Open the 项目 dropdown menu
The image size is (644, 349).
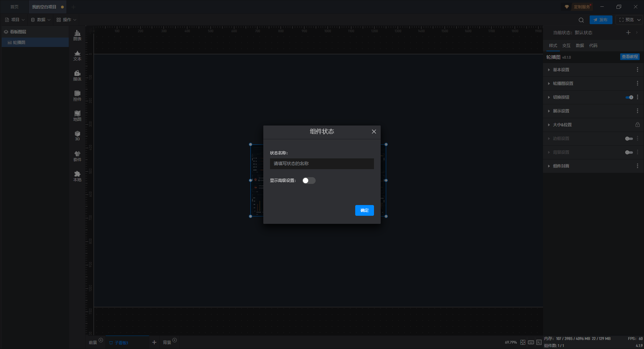click(x=15, y=20)
